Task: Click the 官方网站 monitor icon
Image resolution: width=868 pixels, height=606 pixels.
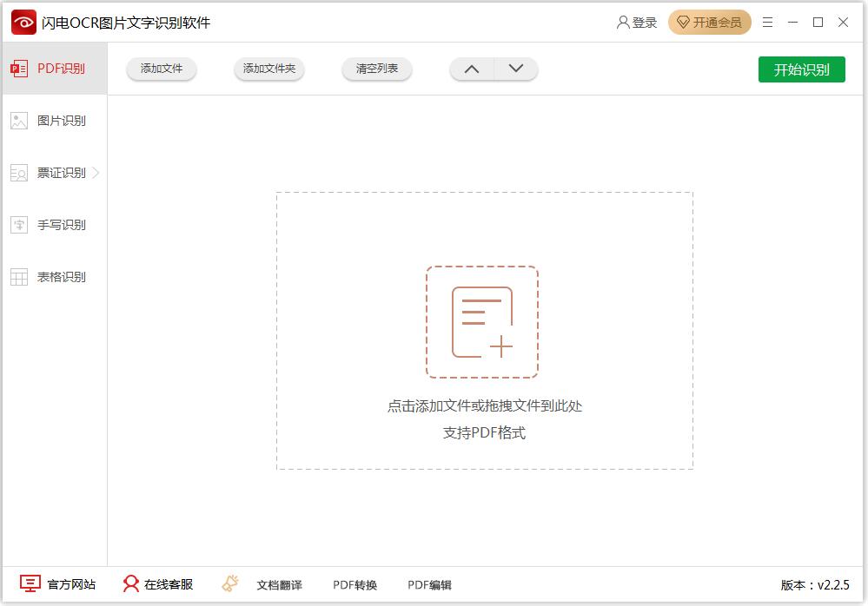Action: point(30,583)
